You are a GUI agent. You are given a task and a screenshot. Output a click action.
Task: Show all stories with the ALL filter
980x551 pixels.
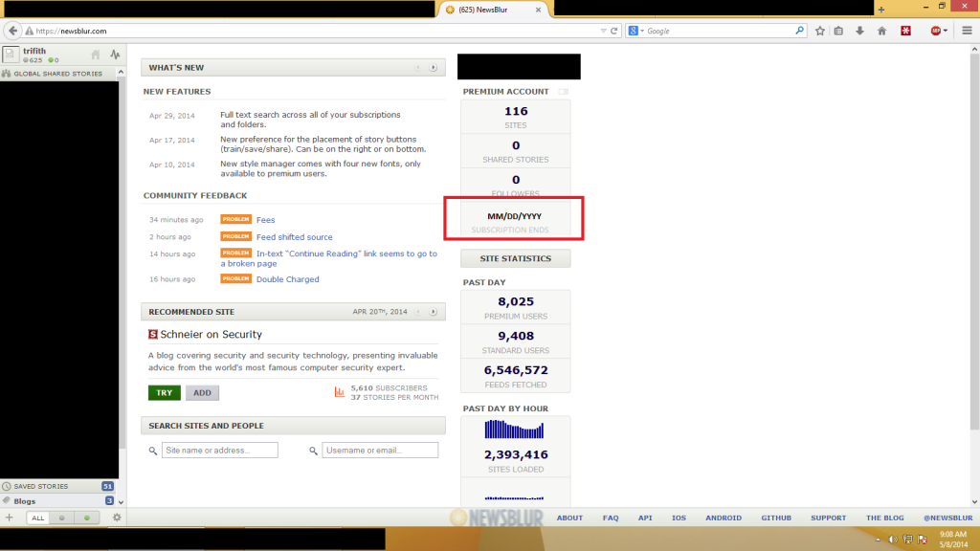(38, 518)
